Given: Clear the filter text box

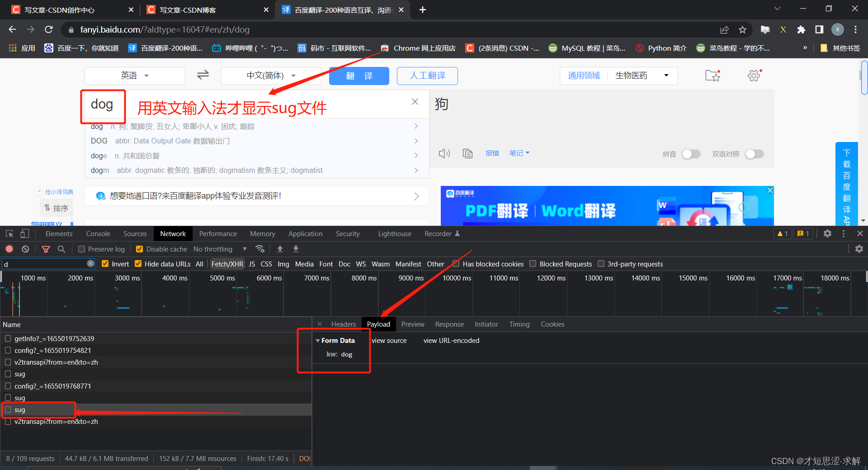Looking at the screenshot, I should coord(90,264).
